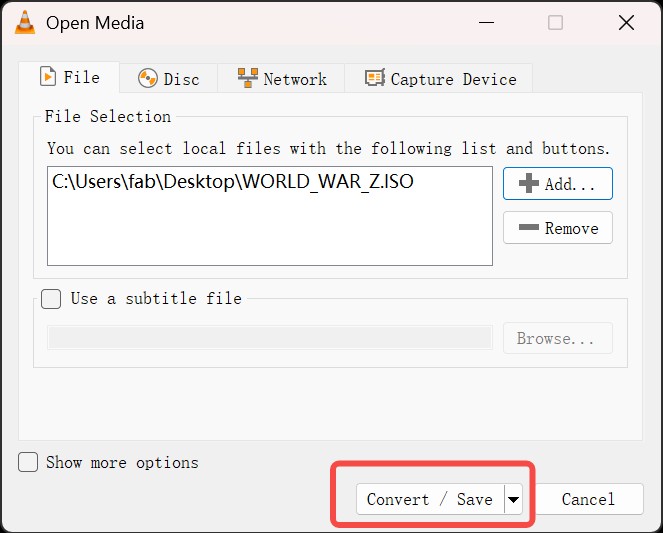Switch to the File tab
This screenshot has width=663, height=533.
click(x=69, y=77)
